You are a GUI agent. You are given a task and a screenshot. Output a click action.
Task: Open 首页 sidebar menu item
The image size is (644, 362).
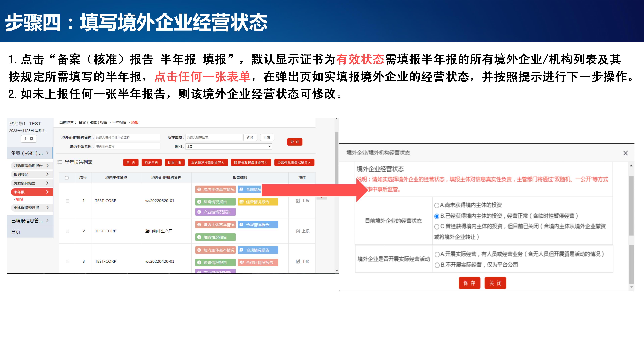(16, 232)
